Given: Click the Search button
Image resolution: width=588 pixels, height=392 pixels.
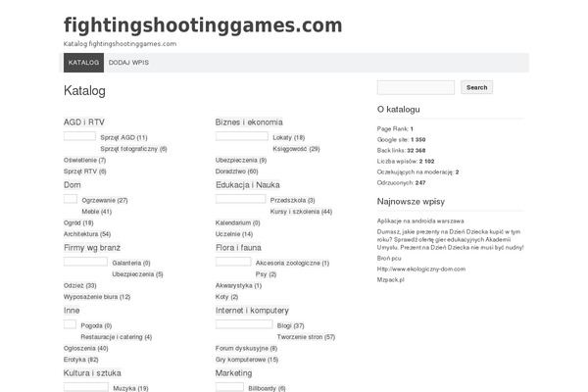Looking at the screenshot, I should (x=476, y=87).
